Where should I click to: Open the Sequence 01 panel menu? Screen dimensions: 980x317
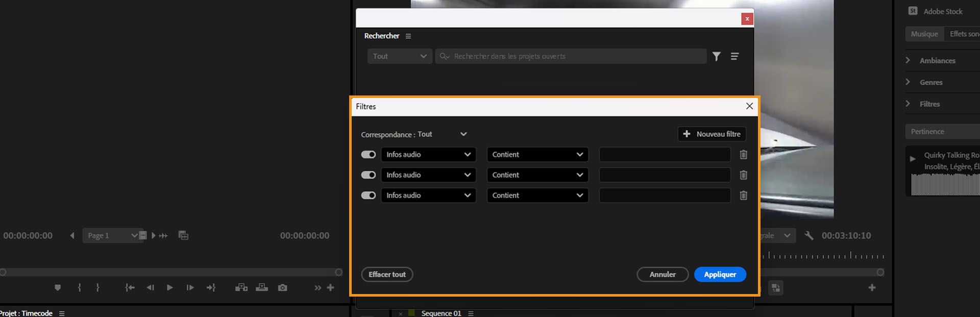[471, 313]
